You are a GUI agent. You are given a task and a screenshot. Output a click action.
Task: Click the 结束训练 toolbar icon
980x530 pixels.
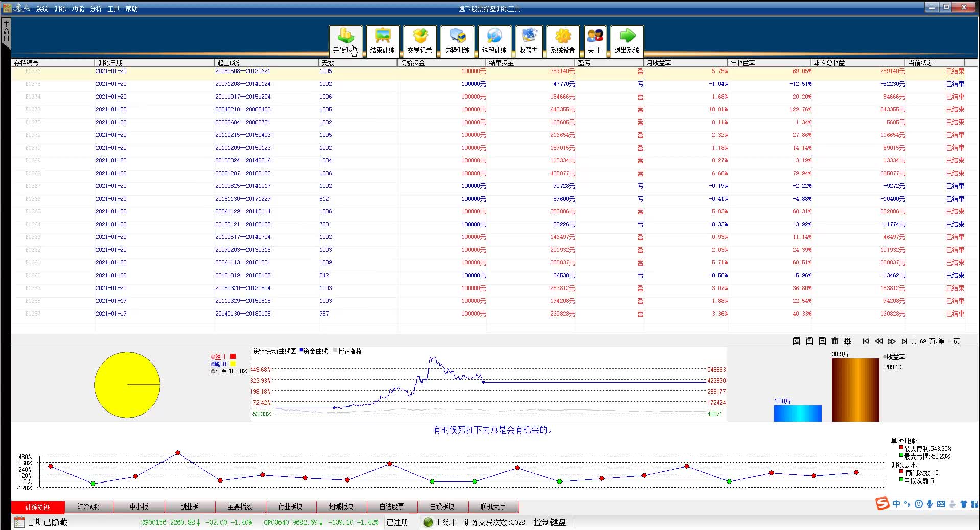[x=383, y=41]
